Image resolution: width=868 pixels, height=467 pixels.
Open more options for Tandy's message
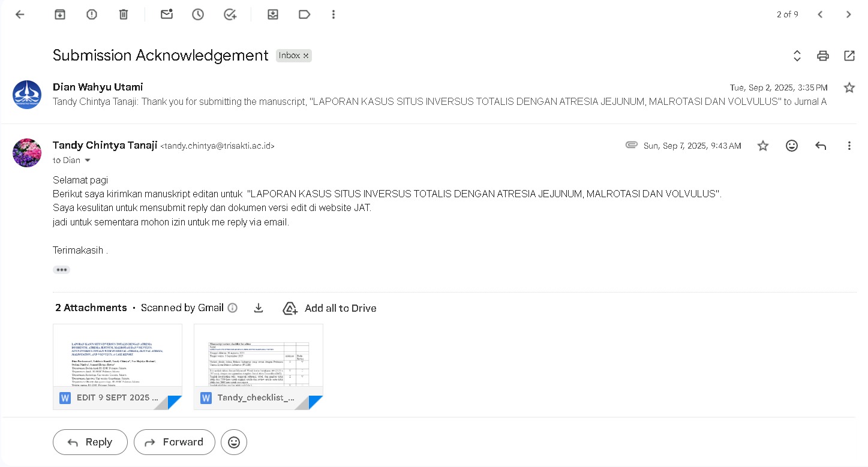point(849,146)
